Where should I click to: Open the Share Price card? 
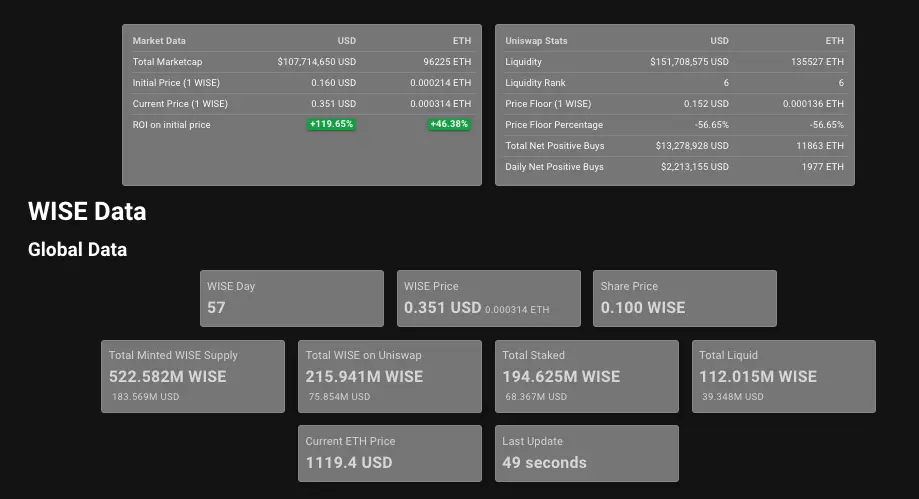[685, 298]
